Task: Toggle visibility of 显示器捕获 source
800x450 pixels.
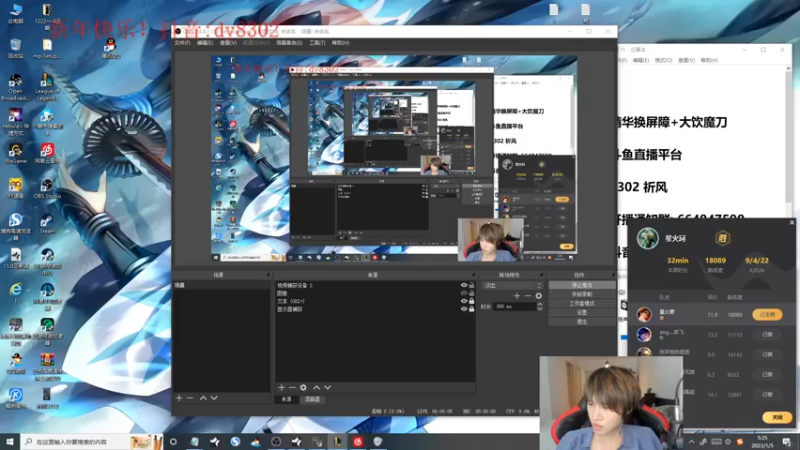Action: point(464,309)
